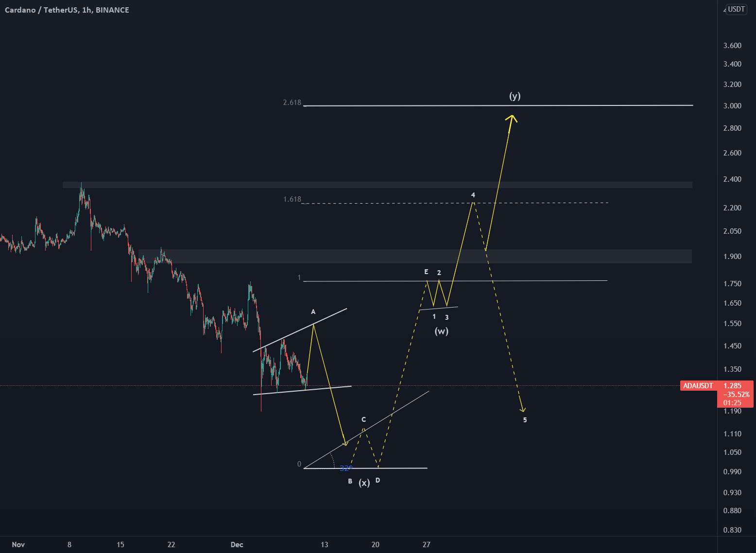Image resolution: width=756 pixels, height=553 pixels.
Task: Click date 22 on the time axis
Action: (171, 544)
